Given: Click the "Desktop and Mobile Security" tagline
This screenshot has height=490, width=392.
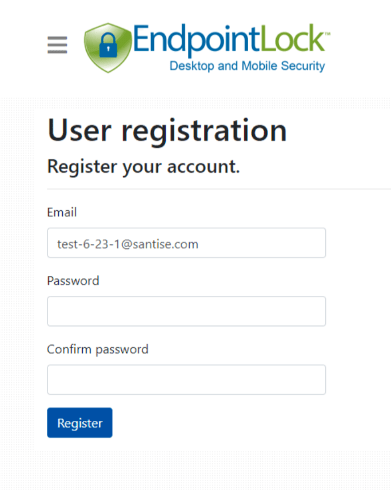Looking at the screenshot, I should 247,66.
